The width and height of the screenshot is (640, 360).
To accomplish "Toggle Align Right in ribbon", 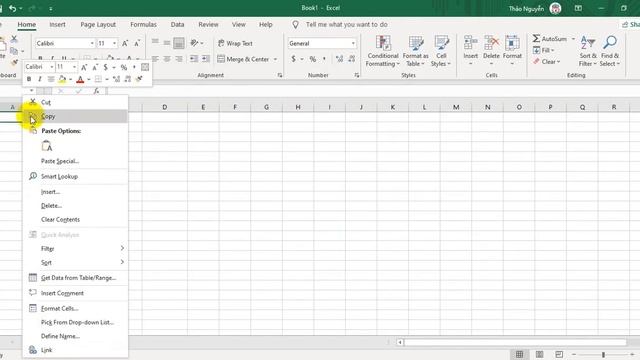I will tap(179, 59).
